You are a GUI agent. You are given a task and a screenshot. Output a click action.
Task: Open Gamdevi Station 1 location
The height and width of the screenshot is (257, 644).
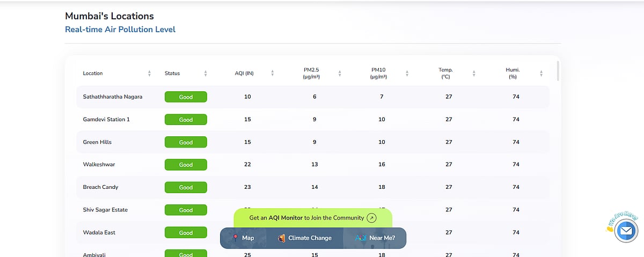(106, 119)
